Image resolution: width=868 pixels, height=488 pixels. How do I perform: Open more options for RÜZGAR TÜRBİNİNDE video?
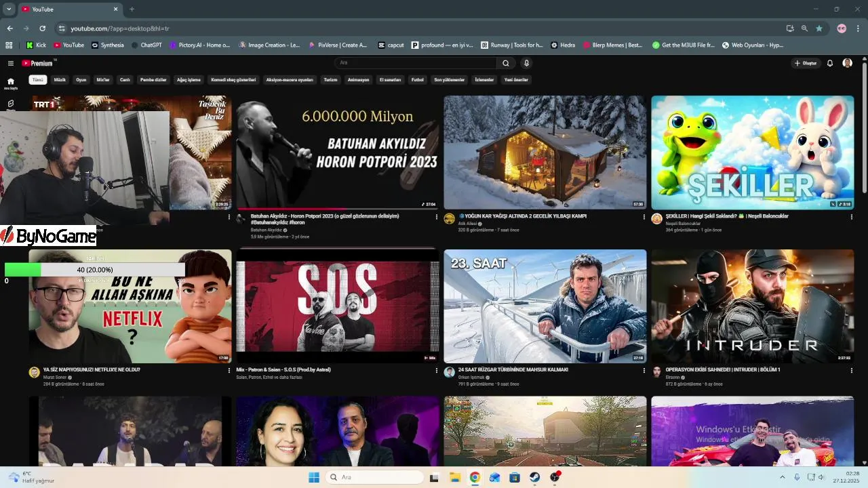pyautogui.click(x=644, y=371)
